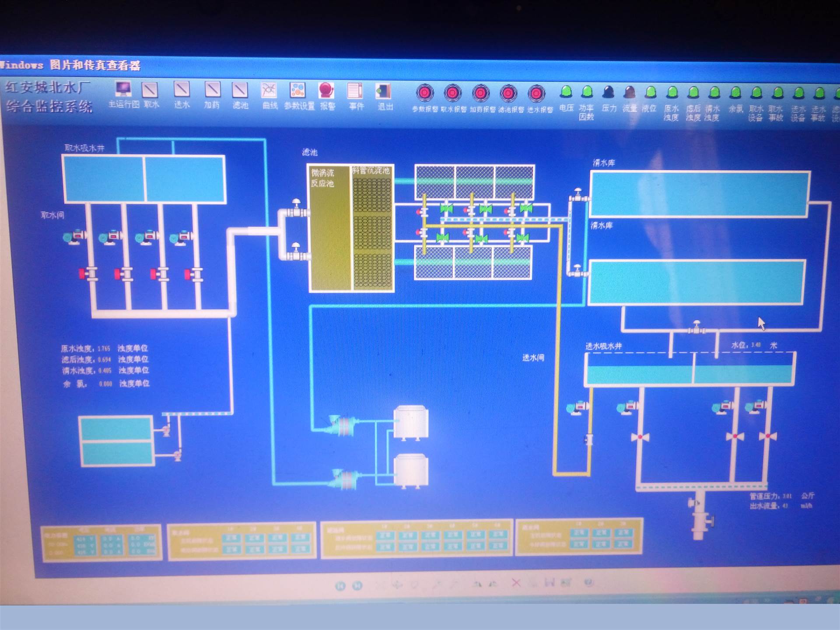
Task: Click the 流量 dark status light
Action: (630, 92)
